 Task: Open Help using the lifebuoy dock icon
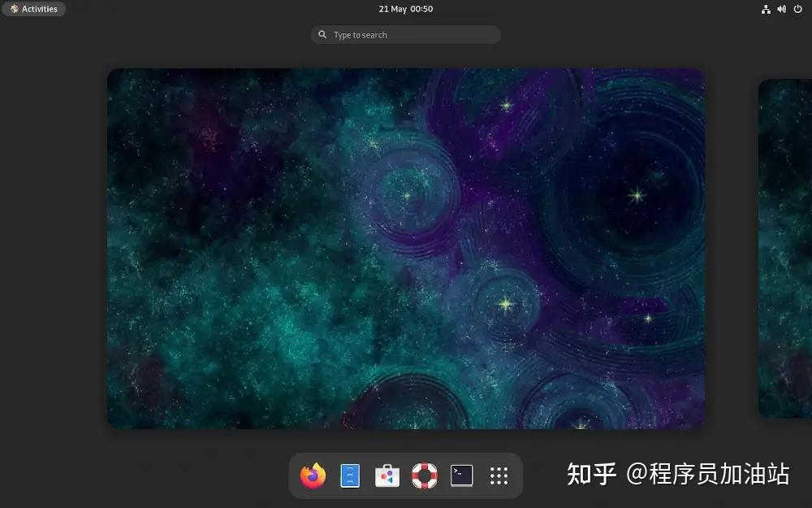424,475
